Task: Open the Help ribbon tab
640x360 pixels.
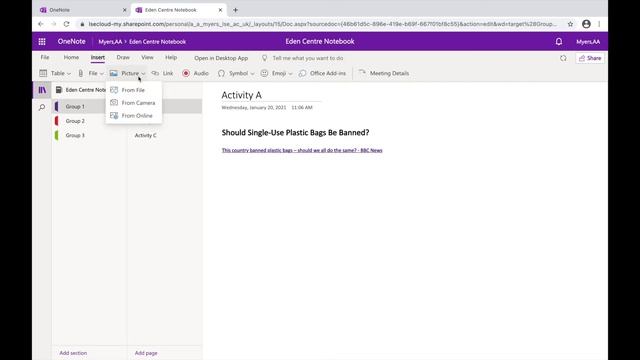Action: [x=171, y=58]
